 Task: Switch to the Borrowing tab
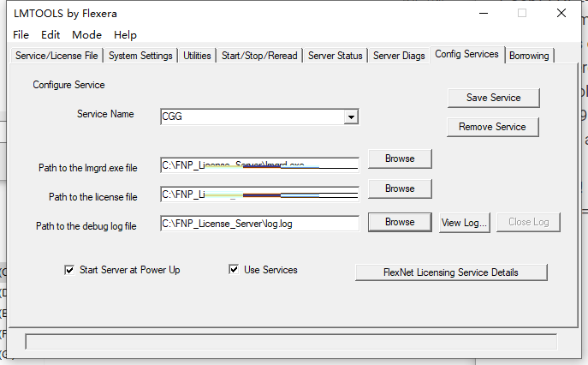(529, 56)
